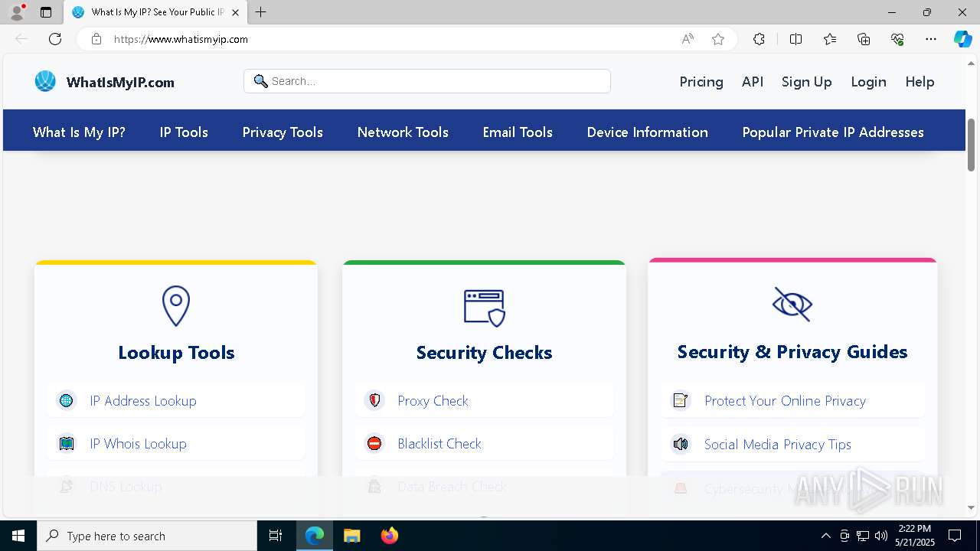Click the browser address bar URL
The height and width of the screenshot is (551, 980).
(x=181, y=39)
